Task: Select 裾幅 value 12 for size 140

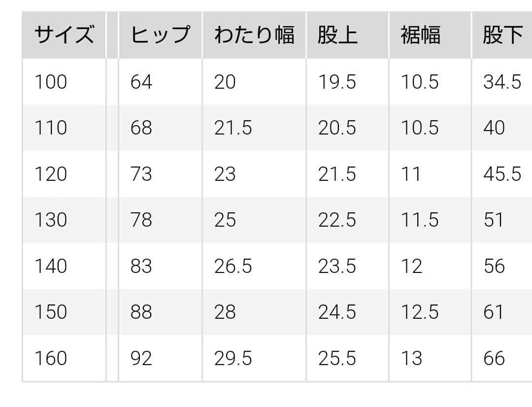Action: 411,266
